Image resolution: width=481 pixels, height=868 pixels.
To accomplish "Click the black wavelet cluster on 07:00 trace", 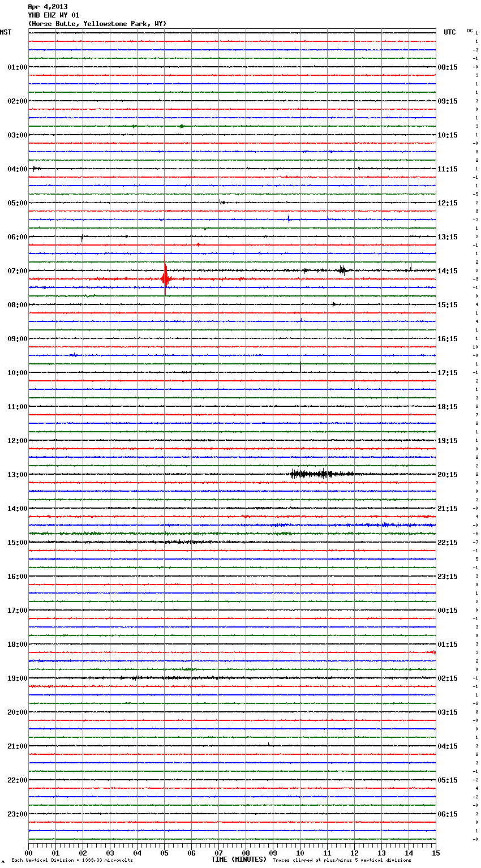I will click(342, 270).
